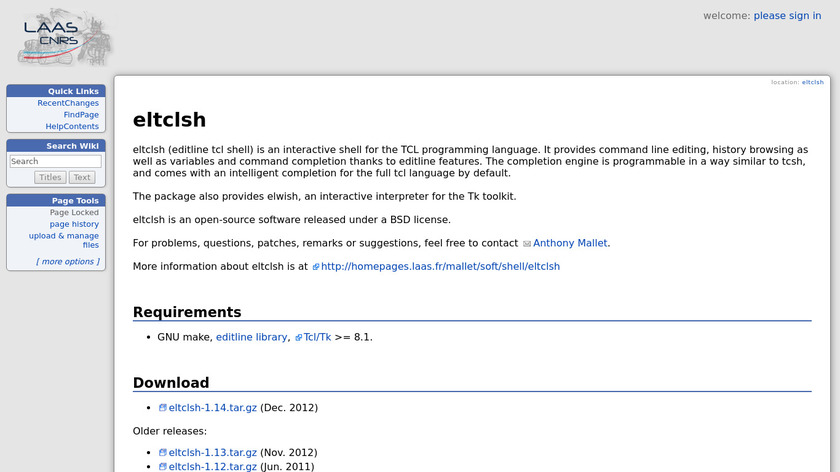Click the Text search button
The width and height of the screenshot is (840, 472).
point(82,177)
